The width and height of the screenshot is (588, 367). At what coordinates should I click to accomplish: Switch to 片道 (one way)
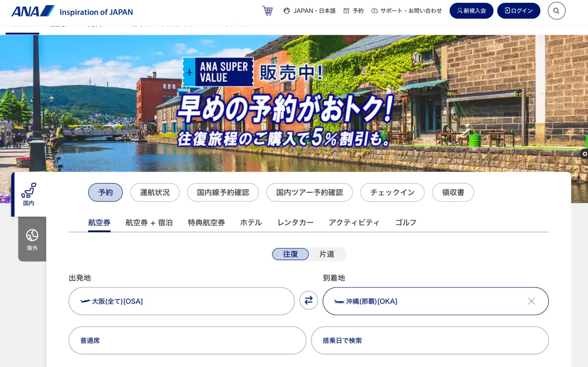[x=327, y=254]
